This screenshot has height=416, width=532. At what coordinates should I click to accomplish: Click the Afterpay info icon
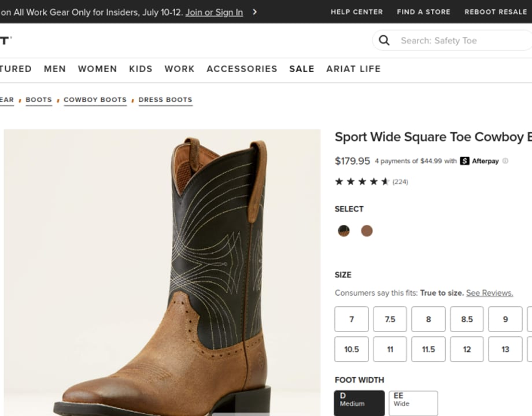point(505,161)
